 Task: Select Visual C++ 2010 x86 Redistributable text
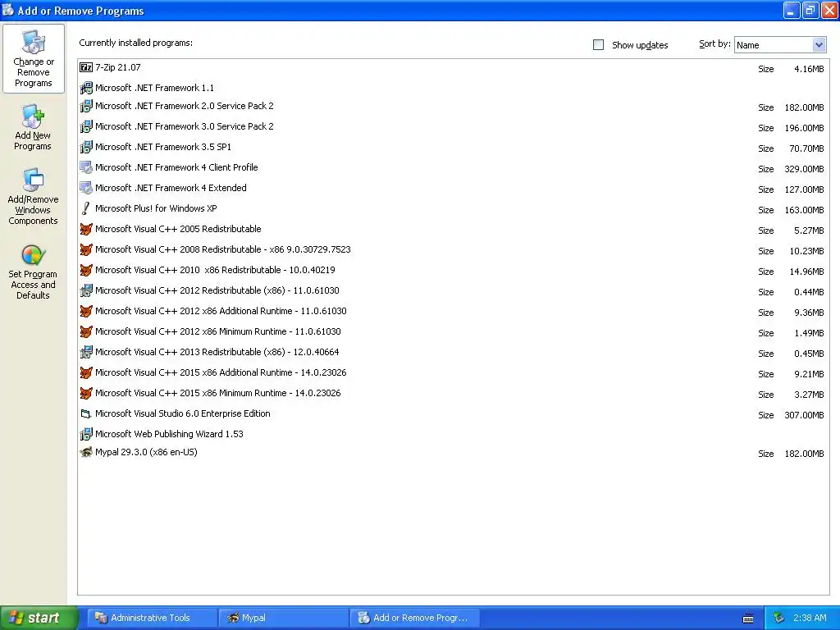tap(215, 270)
